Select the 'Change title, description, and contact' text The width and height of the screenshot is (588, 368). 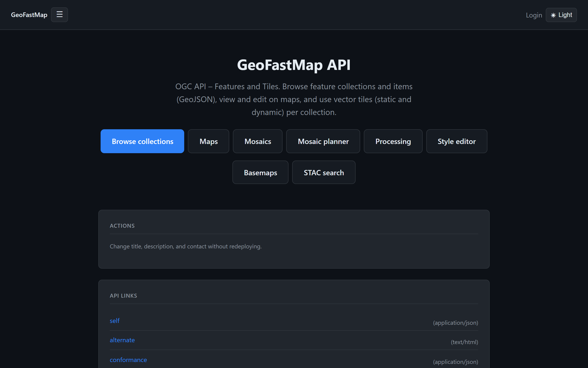coord(186,246)
